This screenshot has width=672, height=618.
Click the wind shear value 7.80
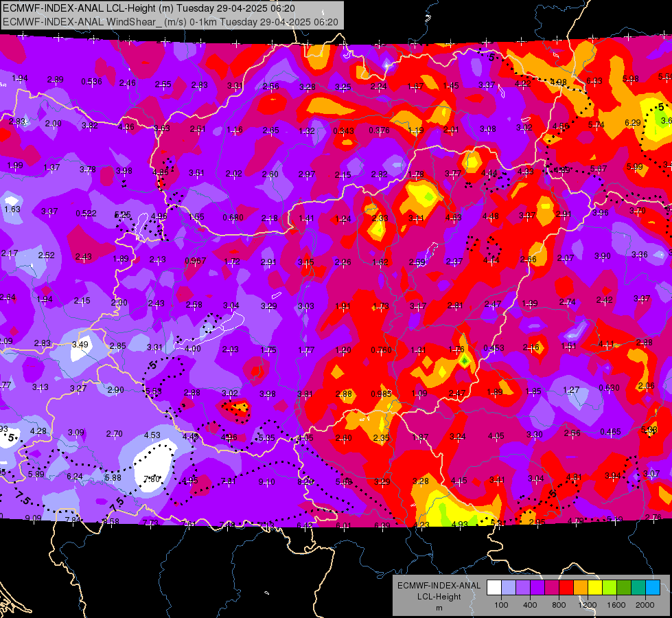(152, 479)
